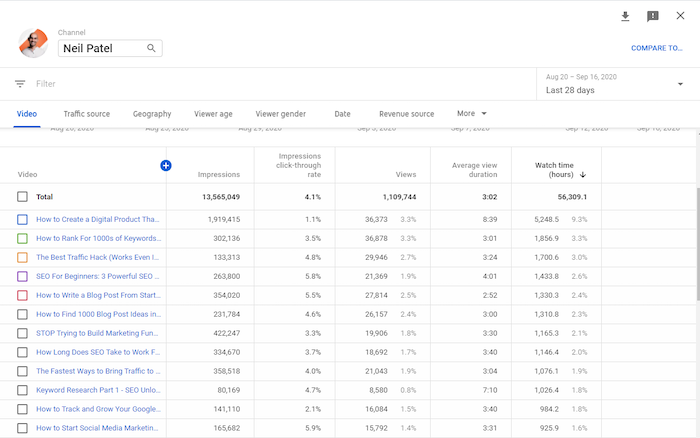
Task: Open video The Best Traffic Hack
Action: pyautogui.click(x=98, y=258)
